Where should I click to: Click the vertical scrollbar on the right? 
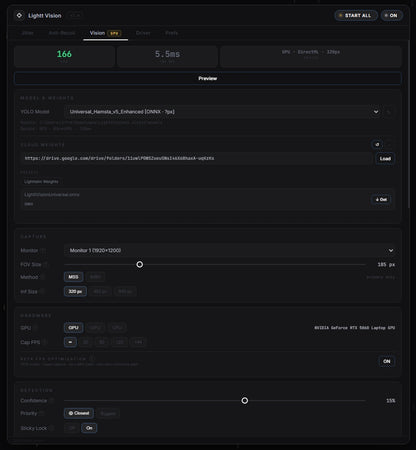(x=409, y=124)
